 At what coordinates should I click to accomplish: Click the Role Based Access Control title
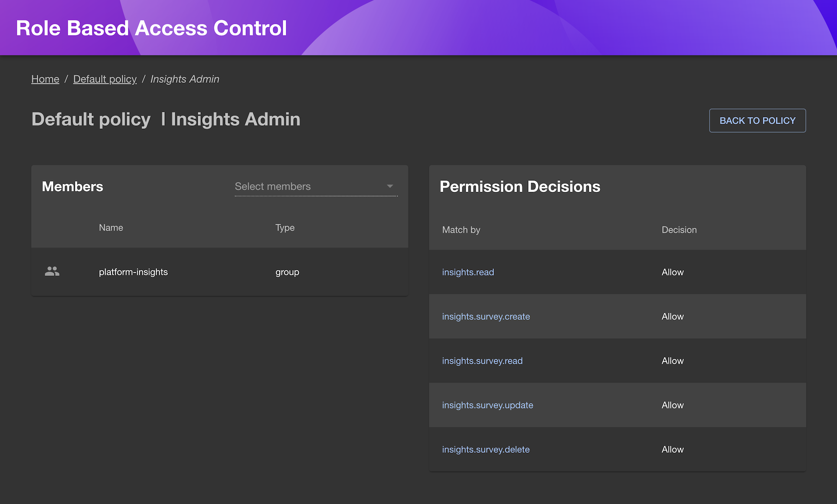(x=151, y=28)
